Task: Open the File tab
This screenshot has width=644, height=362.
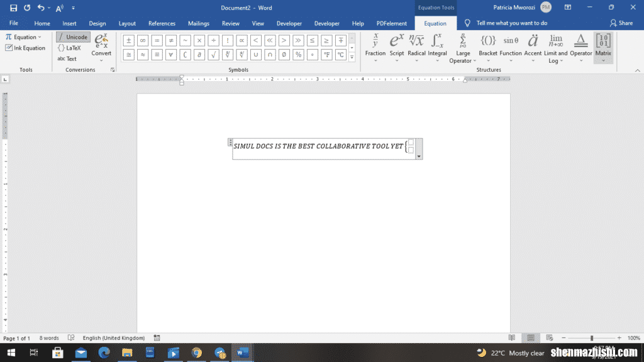Action: click(14, 23)
